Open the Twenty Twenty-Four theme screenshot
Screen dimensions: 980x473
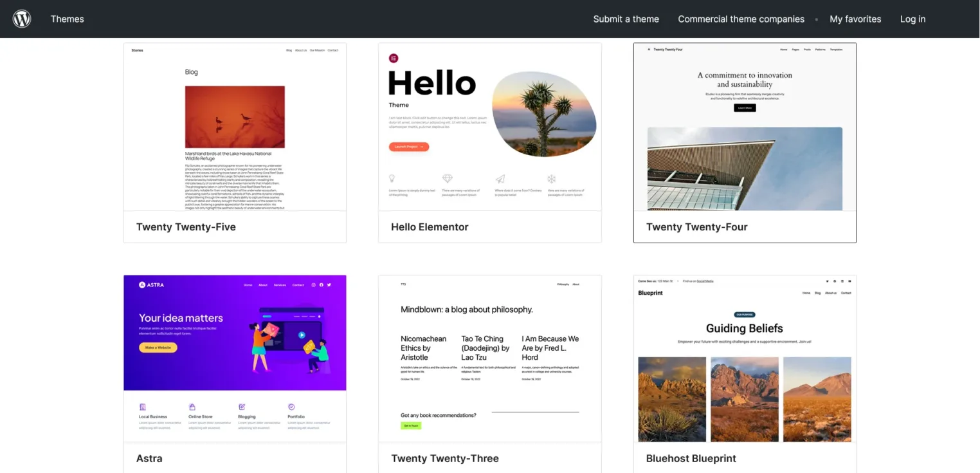pos(745,127)
